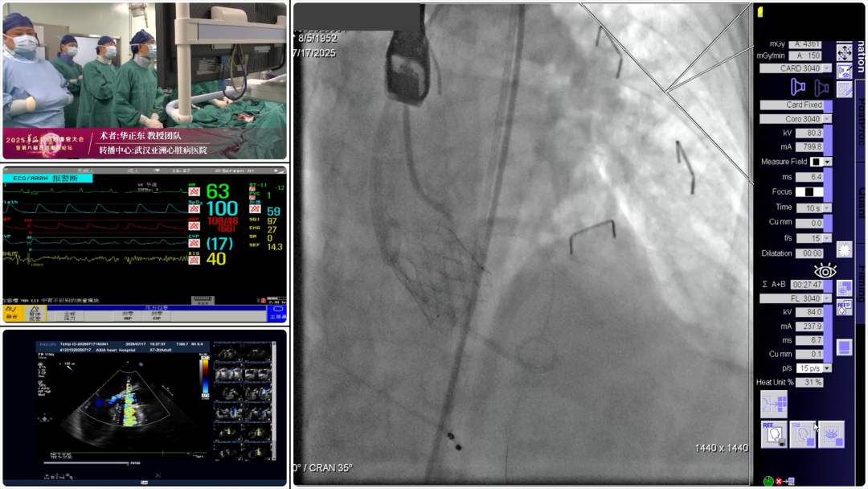The height and width of the screenshot is (489, 868).
Task: Click the ST-II alarm-off icon on monitor
Action: click(252, 190)
